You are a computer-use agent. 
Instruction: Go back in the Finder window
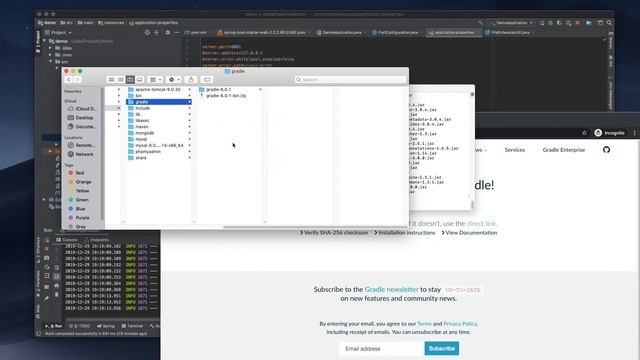pyautogui.click(x=68, y=80)
